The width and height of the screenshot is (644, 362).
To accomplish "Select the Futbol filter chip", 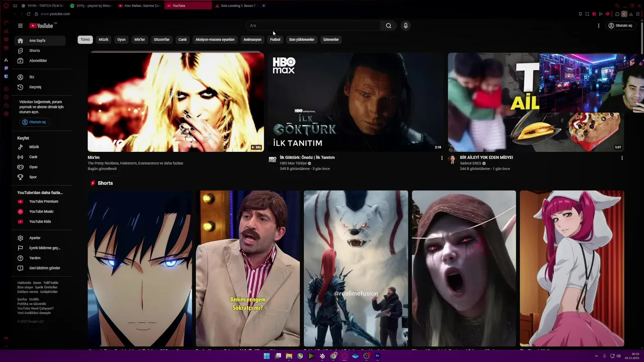I will [275, 40].
